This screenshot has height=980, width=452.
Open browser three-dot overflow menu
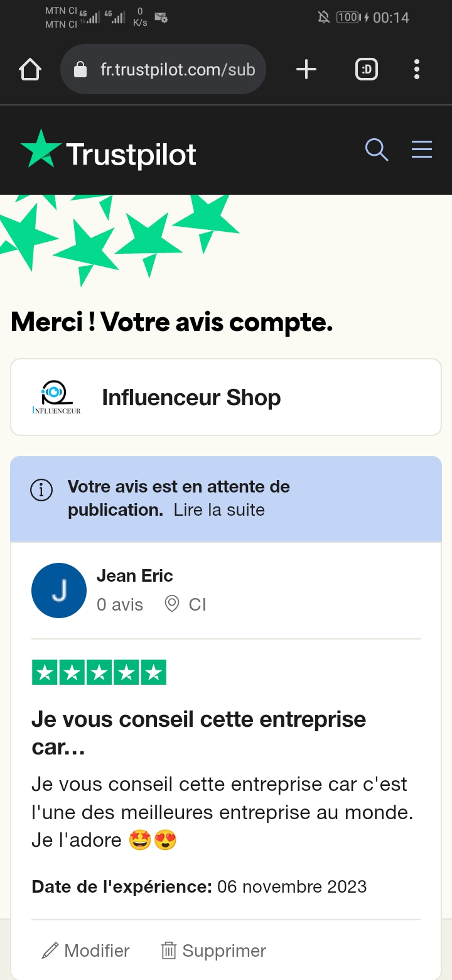(416, 70)
